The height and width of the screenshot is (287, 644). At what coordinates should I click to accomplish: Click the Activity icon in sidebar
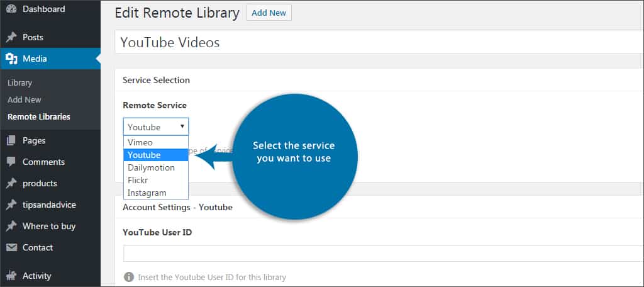[x=11, y=276]
